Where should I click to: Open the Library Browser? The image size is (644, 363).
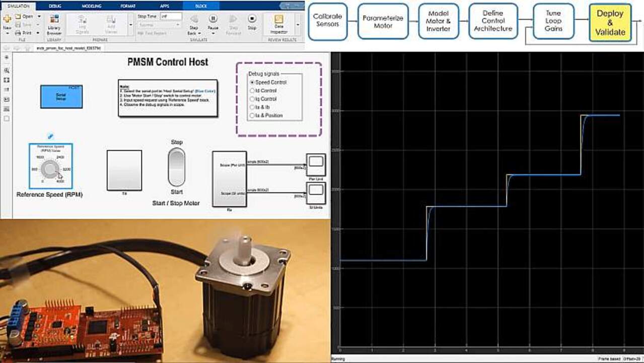pyautogui.click(x=54, y=23)
